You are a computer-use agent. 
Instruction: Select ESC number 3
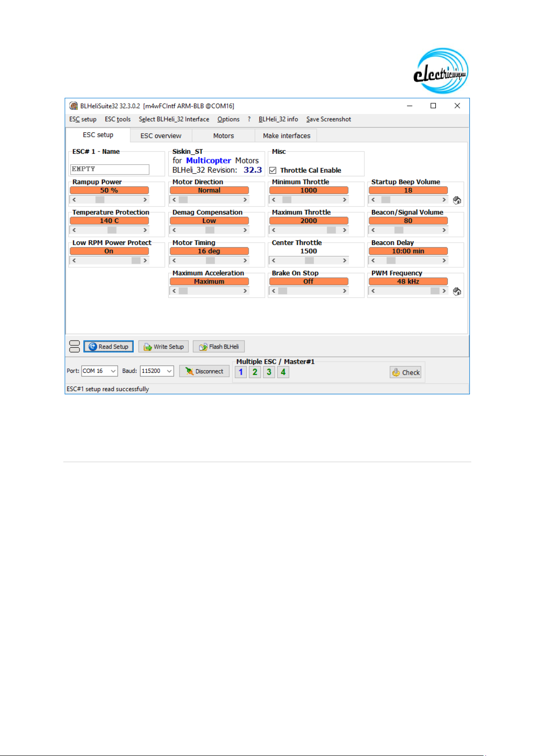269,372
